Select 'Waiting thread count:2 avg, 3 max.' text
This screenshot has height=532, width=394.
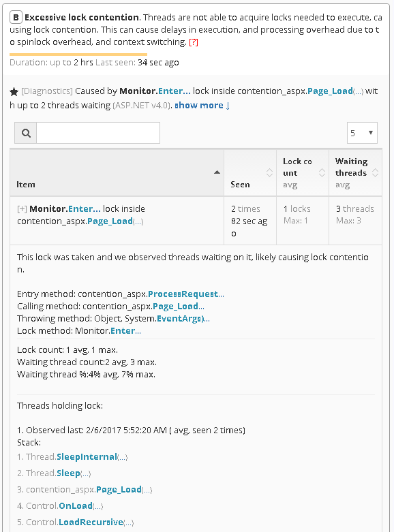click(x=87, y=362)
